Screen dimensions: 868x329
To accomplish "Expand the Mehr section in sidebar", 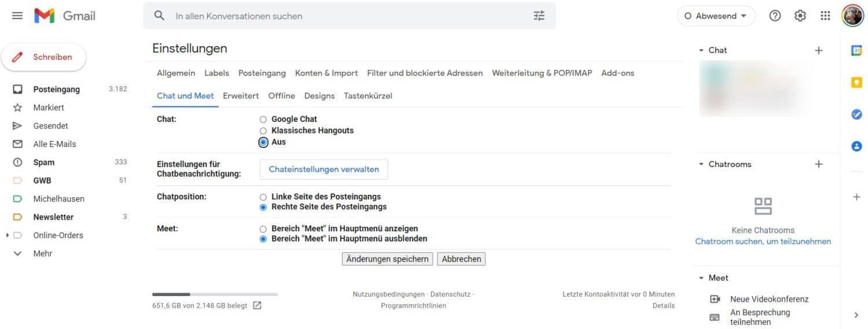I will point(42,253).
